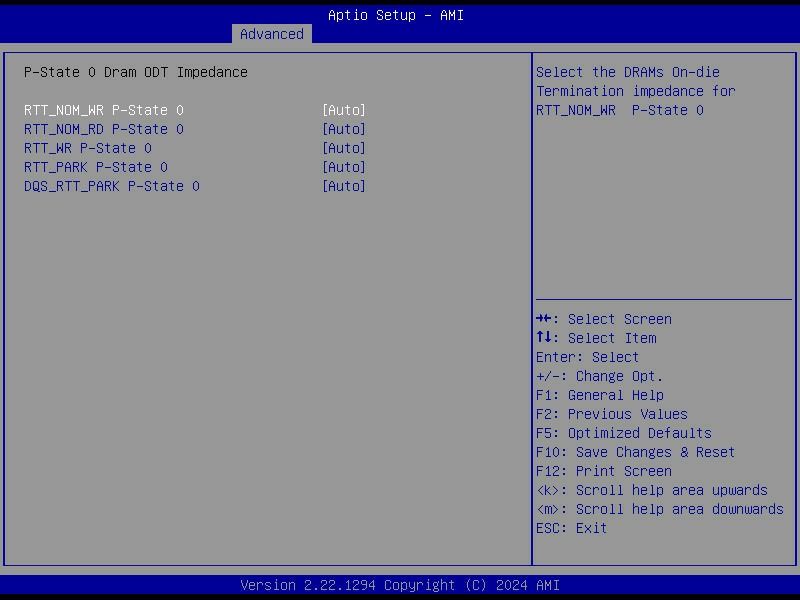Select RTT_NOM_WR P-State 0 setting
The image size is (800, 600).
point(104,110)
